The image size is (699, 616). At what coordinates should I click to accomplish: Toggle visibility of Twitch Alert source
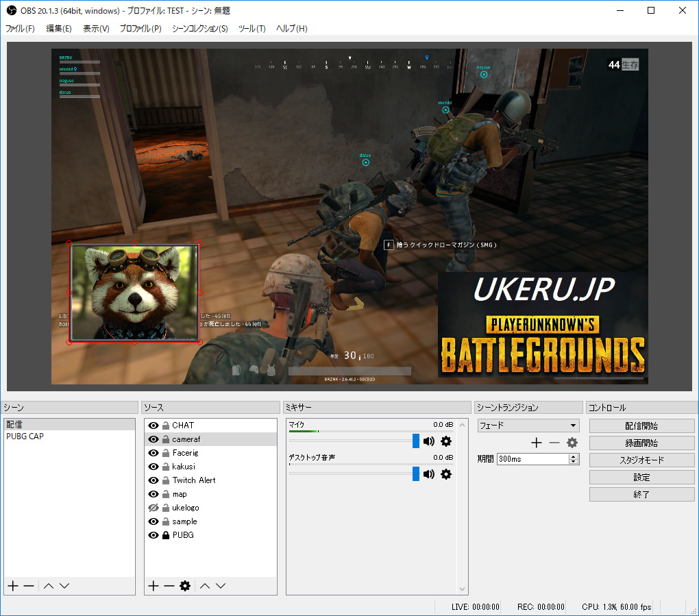pos(154,480)
